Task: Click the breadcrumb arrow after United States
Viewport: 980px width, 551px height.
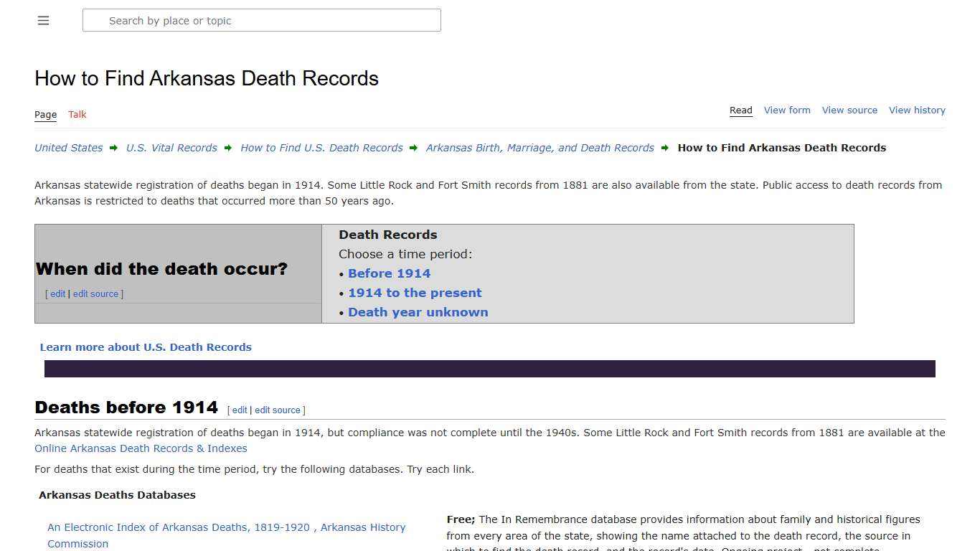Action: 113,148
